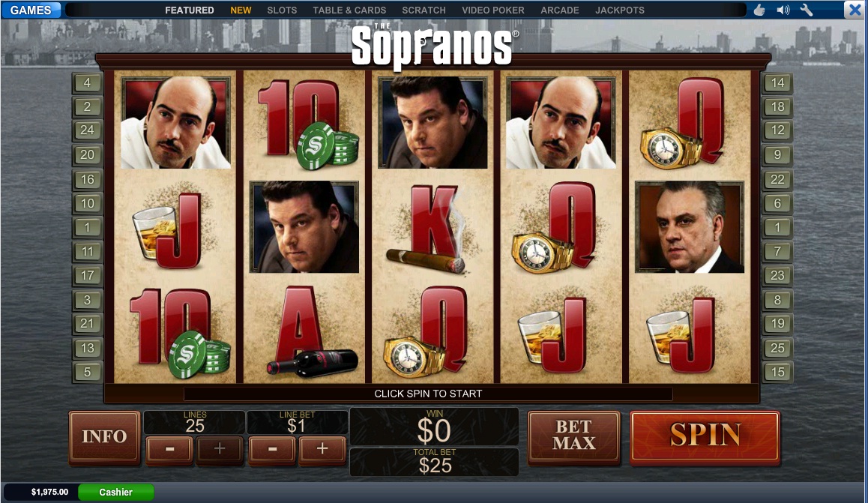Screen dimensions: 868x503
Task: Click the BET MAX button
Action: (x=573, y=436)
